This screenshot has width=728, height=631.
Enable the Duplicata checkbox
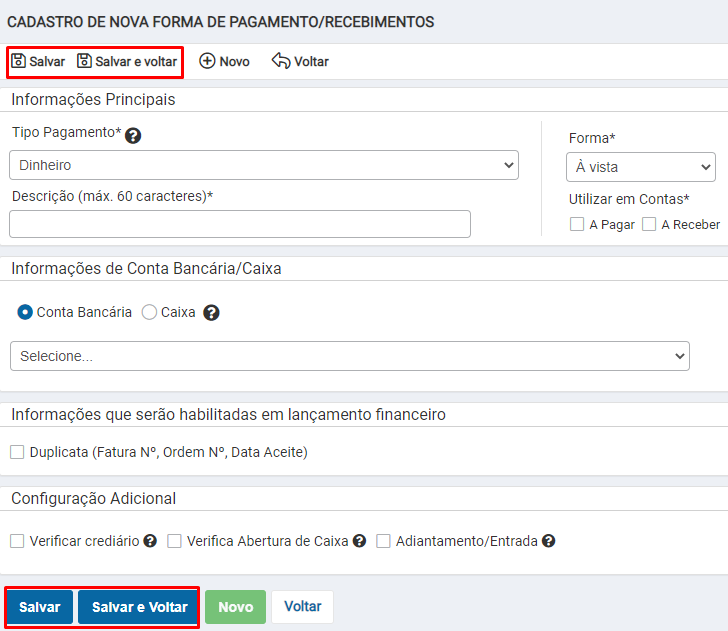tap(17, 452)
